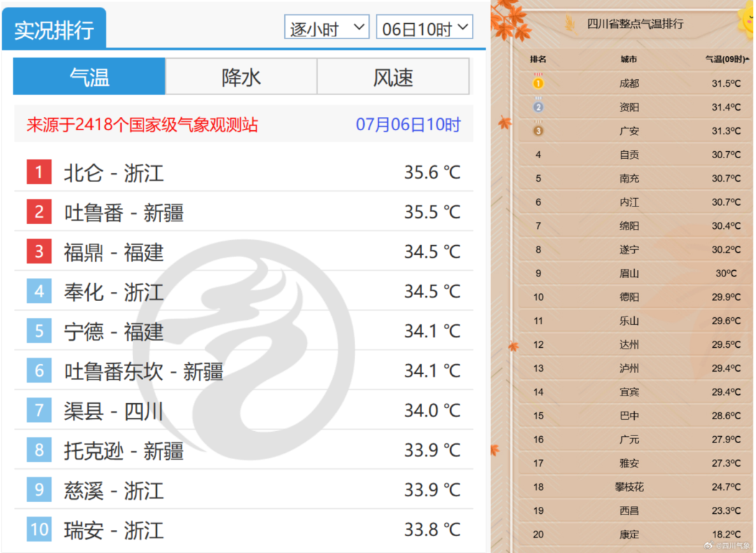Click the blue rank 5 badge

pos(39,330)
